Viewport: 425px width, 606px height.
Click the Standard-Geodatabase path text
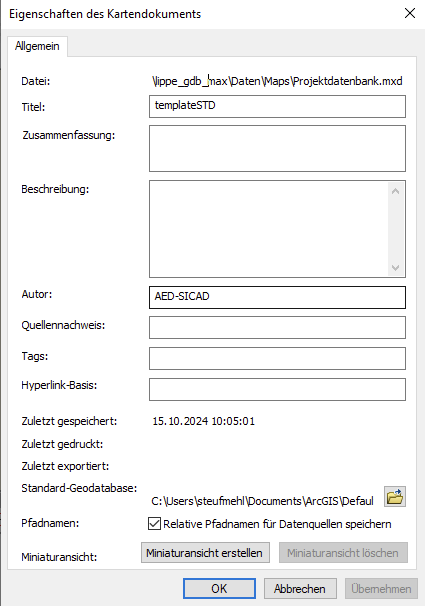click(x=262, y=501)
